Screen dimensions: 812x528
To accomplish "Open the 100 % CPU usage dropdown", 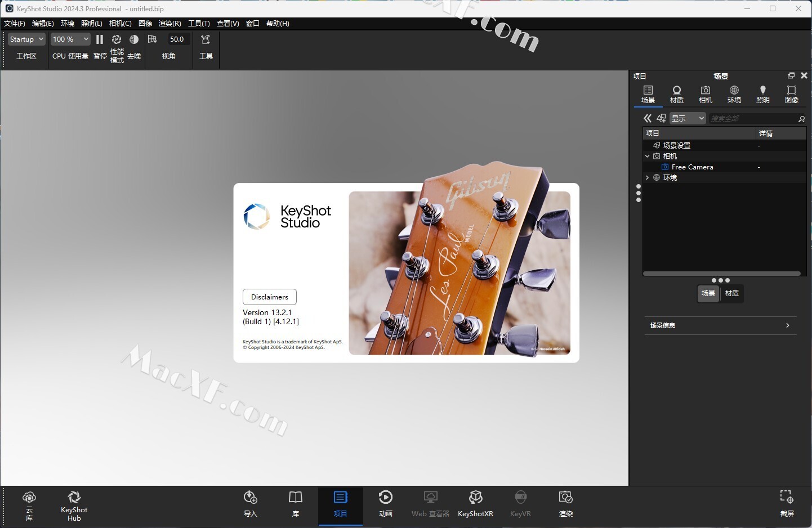I will 70,39.
